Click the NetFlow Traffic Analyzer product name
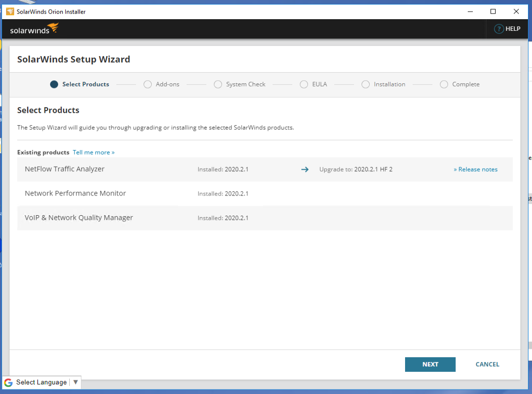Screen dimensions: 532x394 (x=64, y=169)
